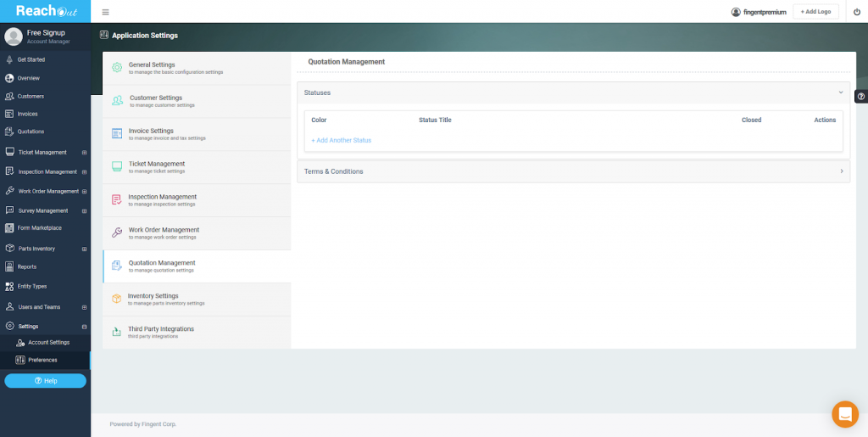Click the Inspection Management checklist icon in settings
The width and height of the screenshot is (868, 437).
coord(117,199)
